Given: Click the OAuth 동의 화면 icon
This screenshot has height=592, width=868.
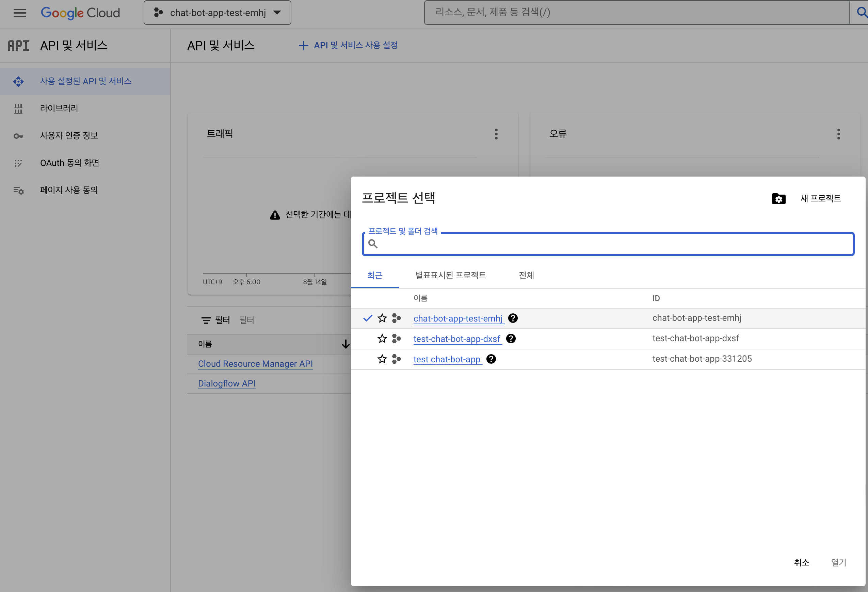Looking at the screenshot, I should click(18, 163).
